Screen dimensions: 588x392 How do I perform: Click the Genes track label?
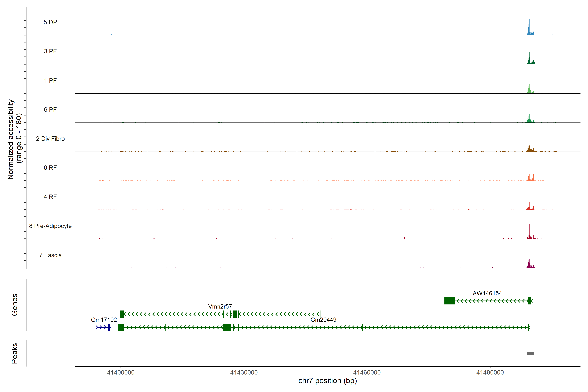pos(15,305)
